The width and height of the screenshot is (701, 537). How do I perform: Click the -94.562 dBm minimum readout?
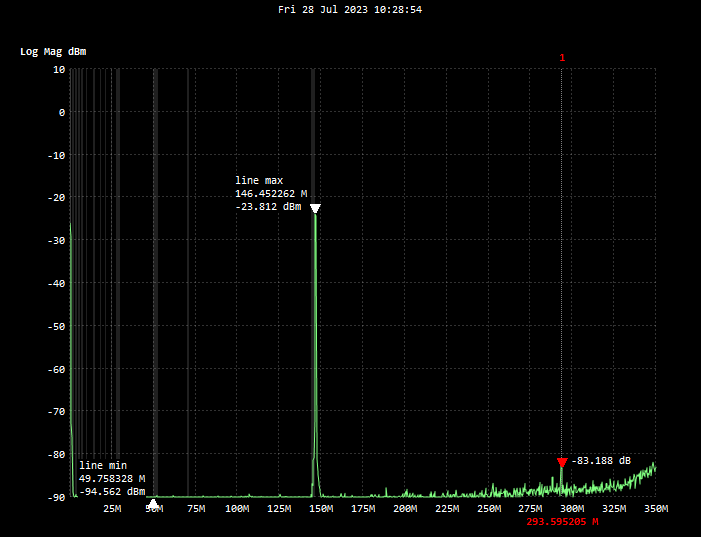[x=113, y=491]
